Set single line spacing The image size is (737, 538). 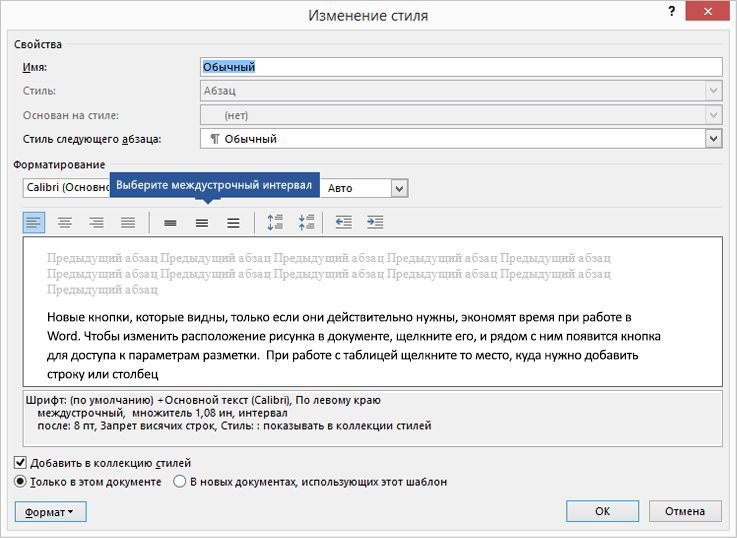[x=170, y=223]
